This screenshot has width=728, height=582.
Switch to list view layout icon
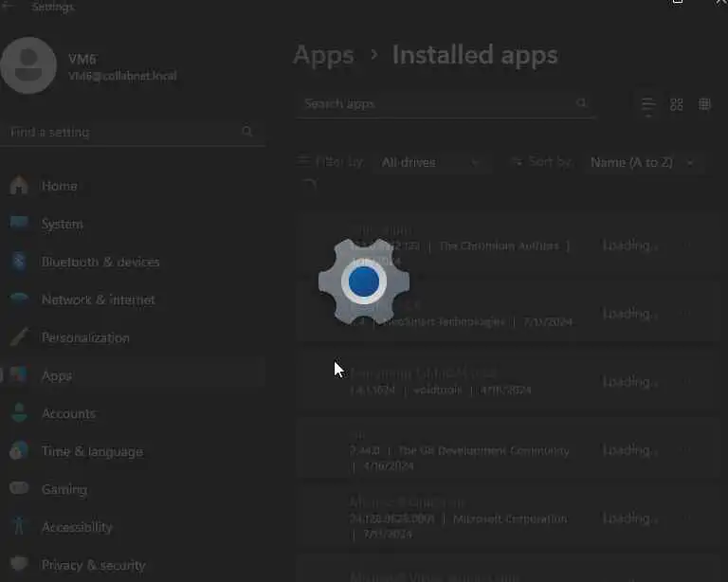tap(648, 104)
